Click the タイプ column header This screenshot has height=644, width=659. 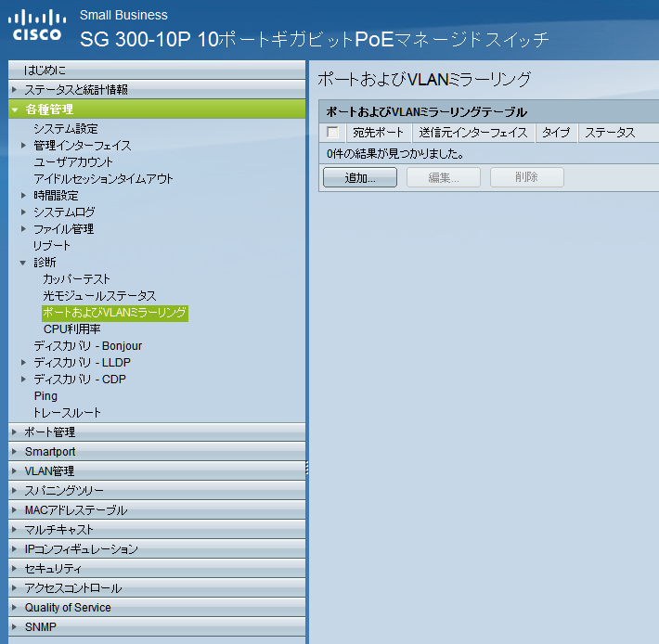556,133
